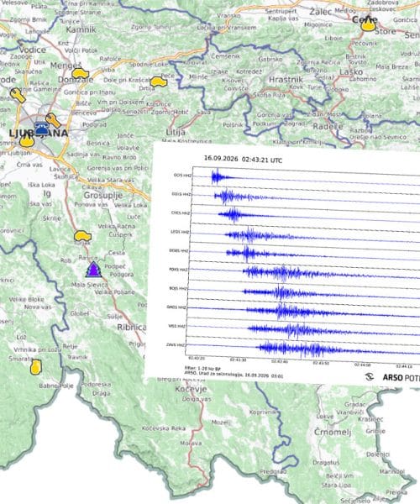Click the yellow car icon at Turjak
This screenshot has width=420, height=504.
(x=82, y=236)
